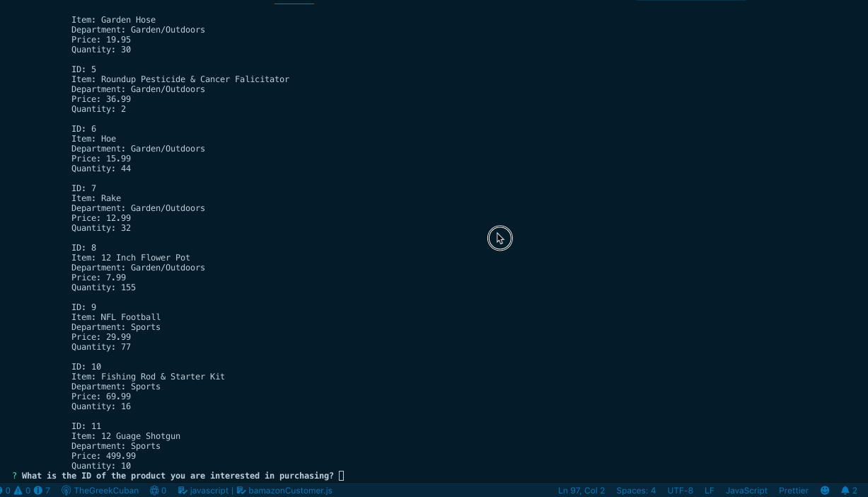Click 'Price: 19.95' line

click(101, 40)
